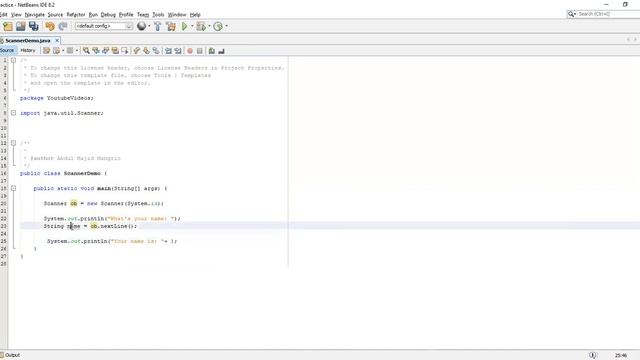Click the Back navigation button in editor toolbar

[56, 51]
